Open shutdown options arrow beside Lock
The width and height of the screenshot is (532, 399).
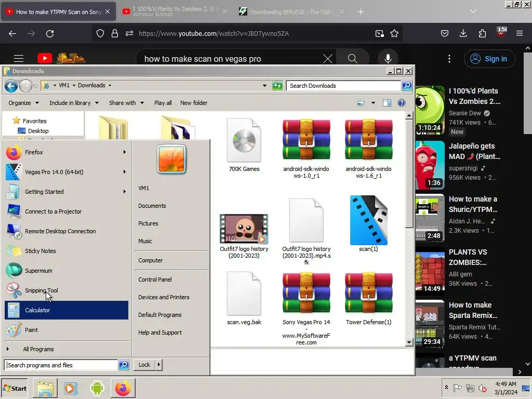pyautogui.click(x=159, y=365)
